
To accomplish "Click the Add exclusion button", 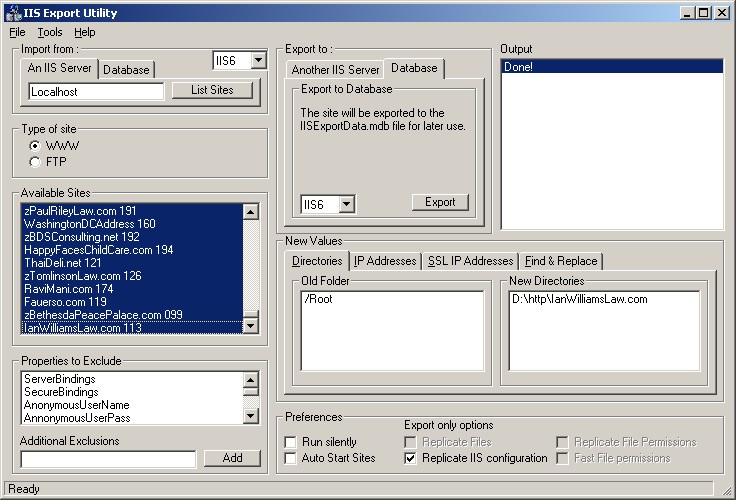I will click(x=232, y=458).
